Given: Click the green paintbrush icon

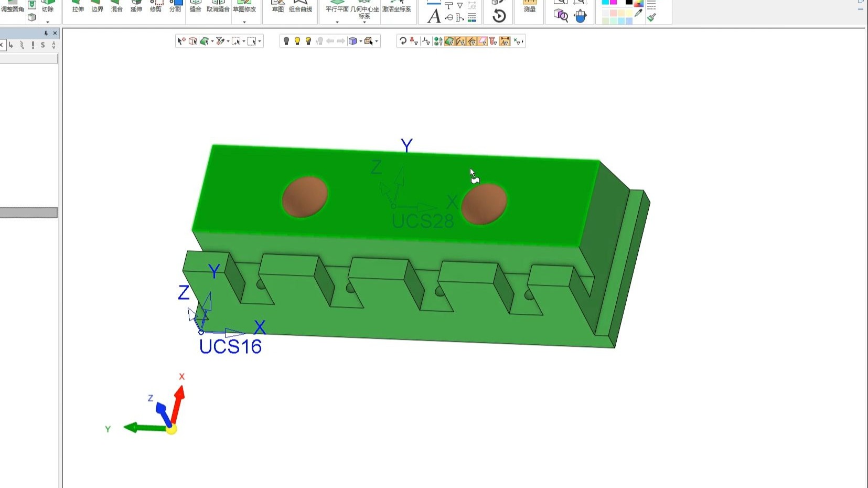Looking at the screenshot, I should click(x=651, y=17).
